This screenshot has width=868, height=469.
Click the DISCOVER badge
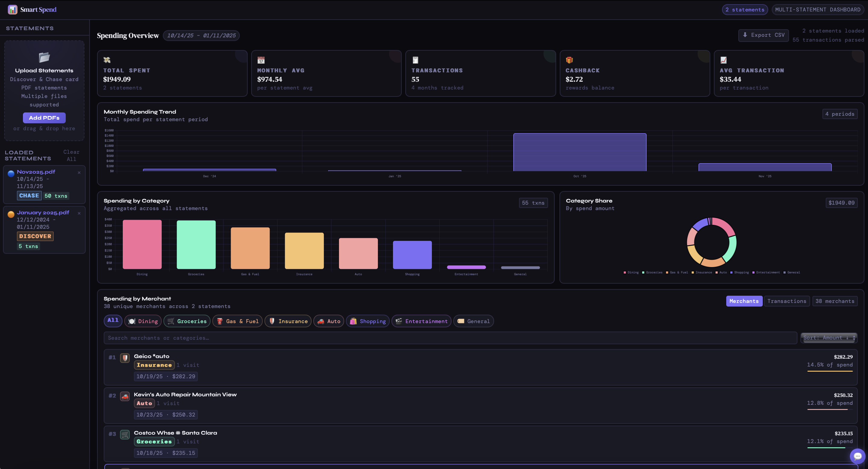tap(35, 236)
